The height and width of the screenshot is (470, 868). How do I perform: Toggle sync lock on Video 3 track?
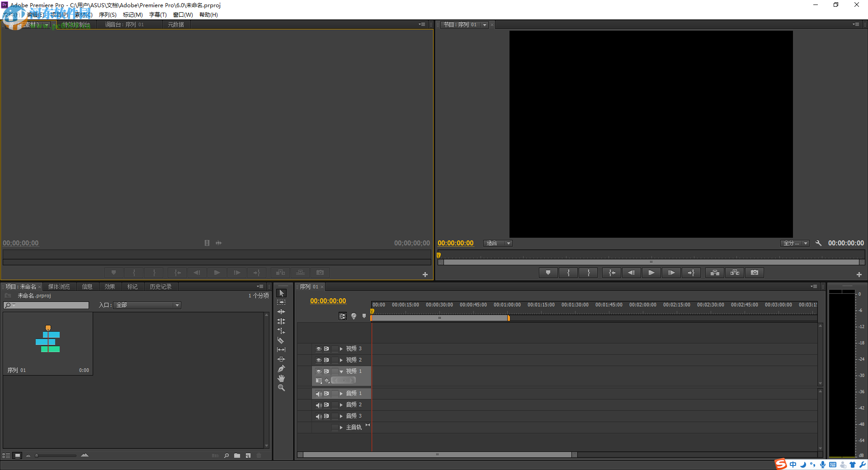pyautogui.click(x=326, y=349)
